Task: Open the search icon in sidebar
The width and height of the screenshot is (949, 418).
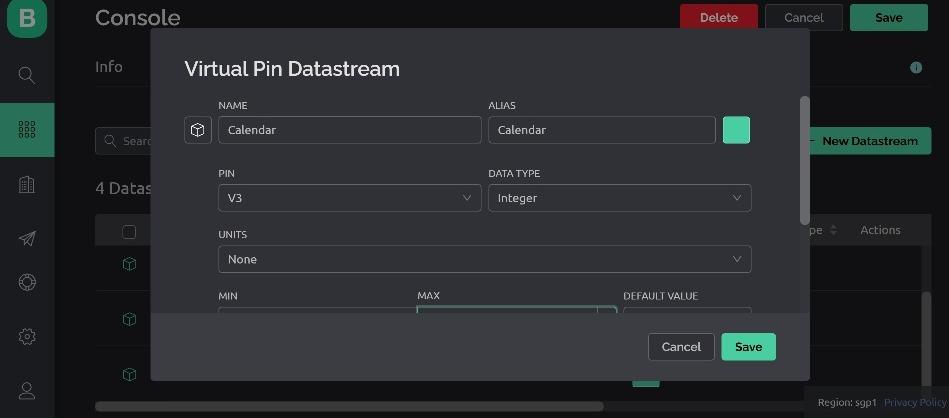Action: click(x=27, y=75)
